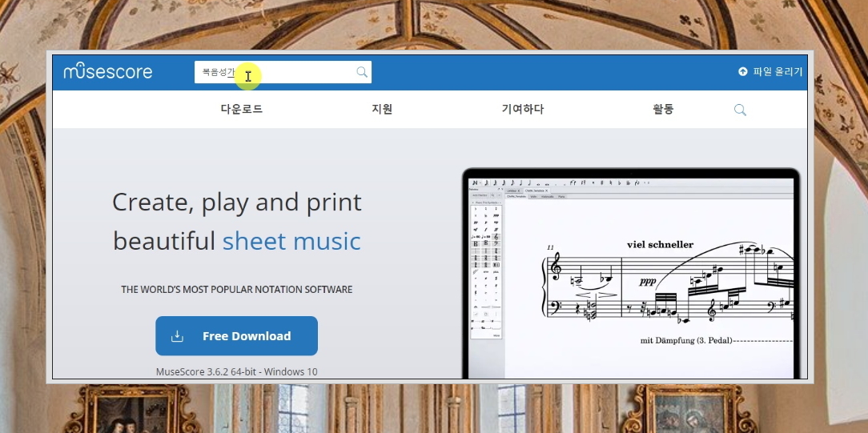This screenshot has width=868, height=433.
Task: Click the 'sheet music' heading text
Action: (x=291, y=241)
